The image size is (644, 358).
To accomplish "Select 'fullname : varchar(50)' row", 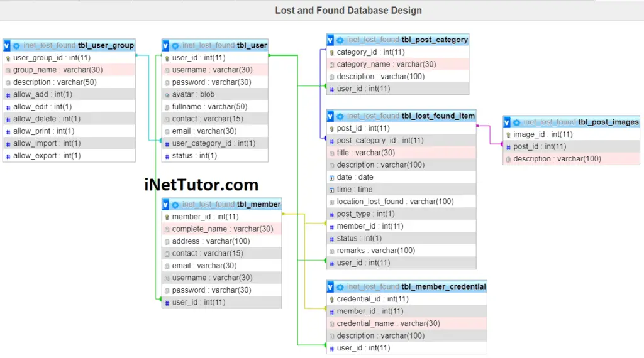I will click(x=215, y=107).
